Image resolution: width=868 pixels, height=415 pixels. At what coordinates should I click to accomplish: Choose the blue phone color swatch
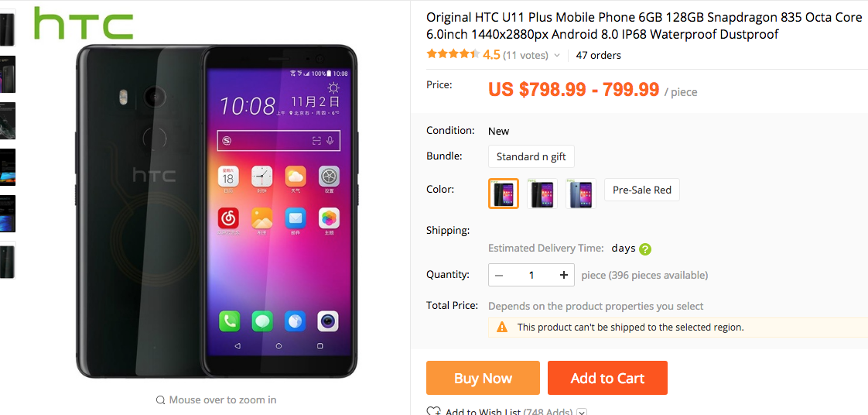[581, 194]
